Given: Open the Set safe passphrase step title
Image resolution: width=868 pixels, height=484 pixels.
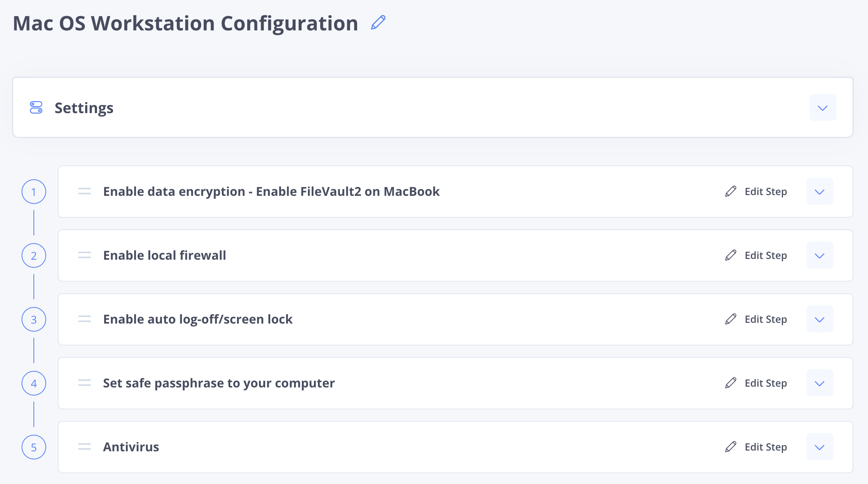Looking at the screenshot, I should [x=219, y=383].
